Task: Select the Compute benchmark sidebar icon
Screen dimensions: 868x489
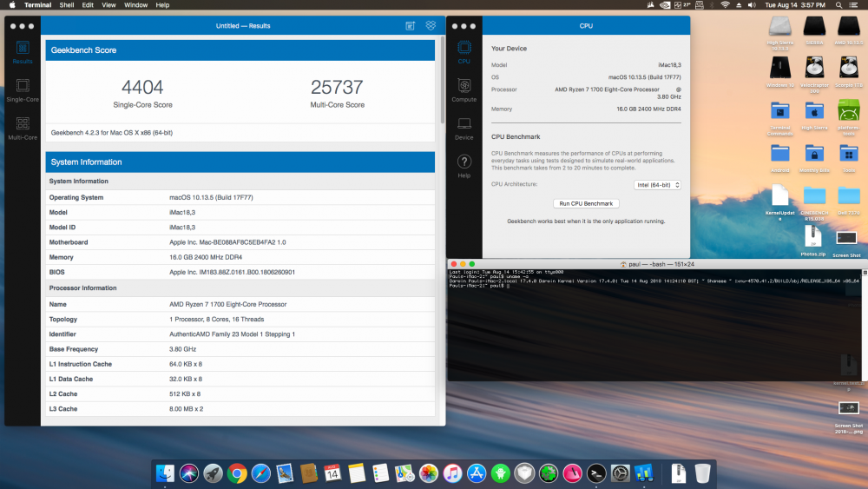Action: pyautogui.click(x=464, y=91)
